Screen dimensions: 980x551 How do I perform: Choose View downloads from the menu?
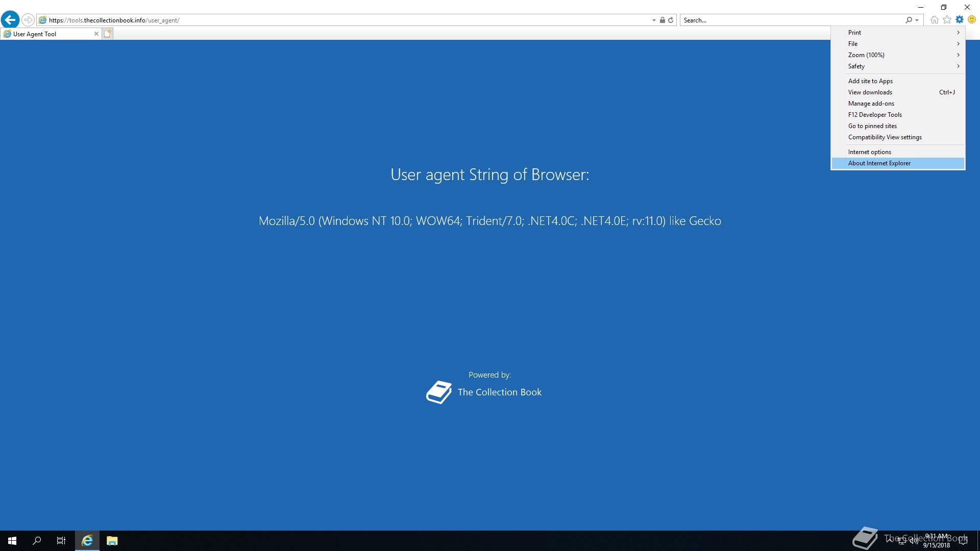(x=898, y=92)
